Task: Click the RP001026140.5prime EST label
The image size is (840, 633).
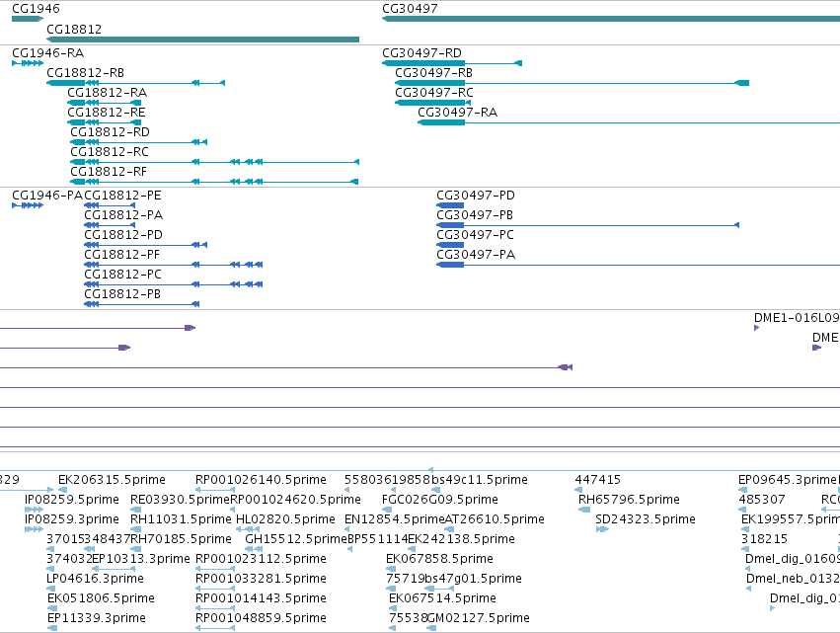Action: (261, 480)
